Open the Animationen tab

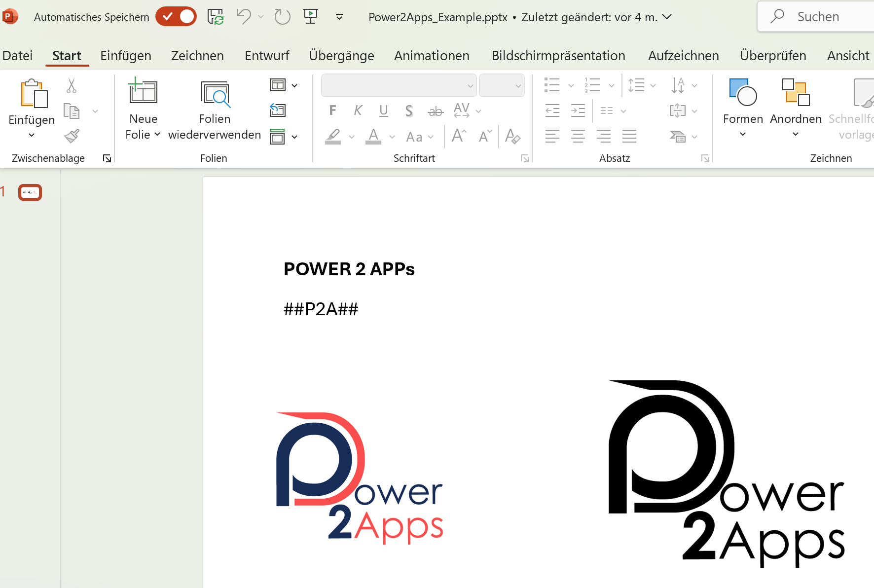pos(432,56)
